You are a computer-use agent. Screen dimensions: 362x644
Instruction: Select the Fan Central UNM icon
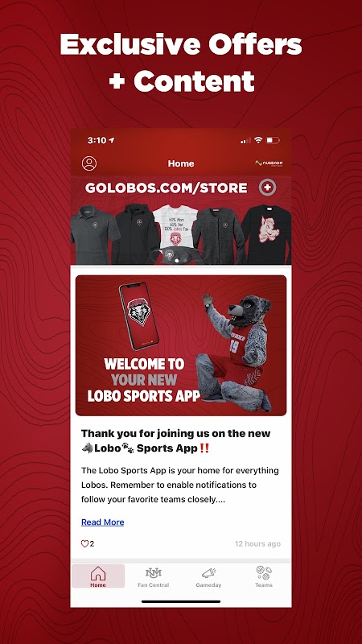click(153, 572)
